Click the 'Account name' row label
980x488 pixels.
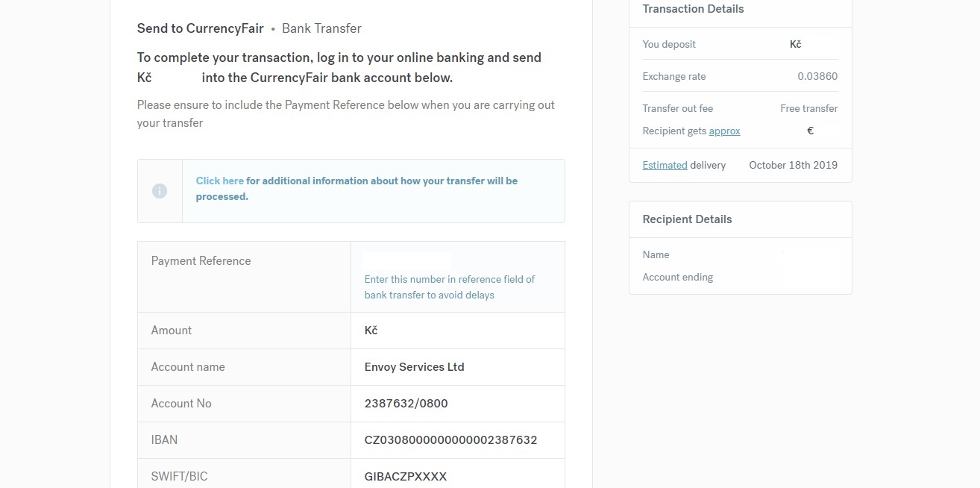click(x=188, y=366)
